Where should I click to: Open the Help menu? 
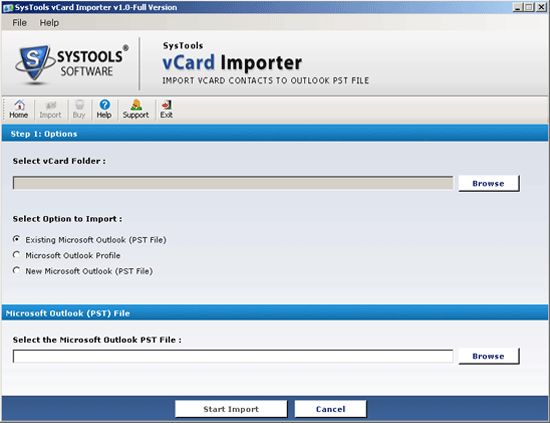(49, 23)
